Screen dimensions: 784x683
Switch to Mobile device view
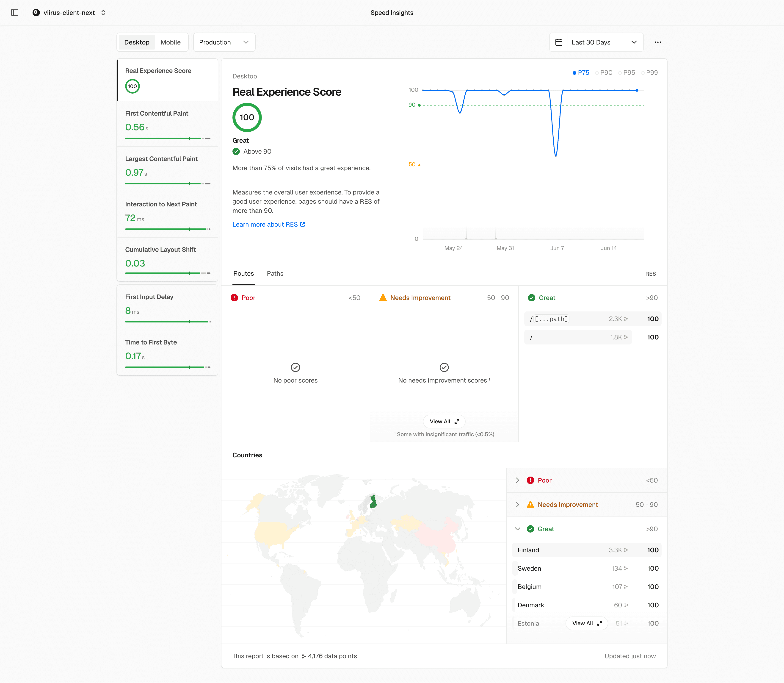click(171, 42)
